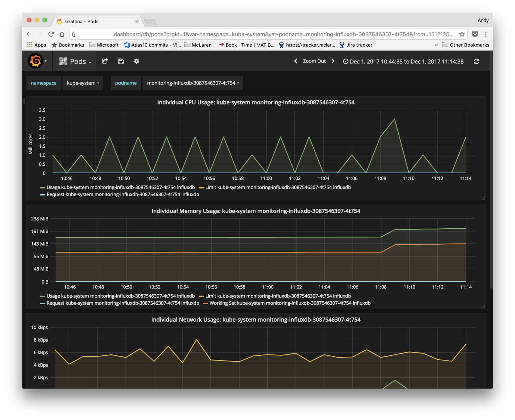Open the Pods dashboard picker dropdown
Screen dimensions: 515x420
[78, 61]
